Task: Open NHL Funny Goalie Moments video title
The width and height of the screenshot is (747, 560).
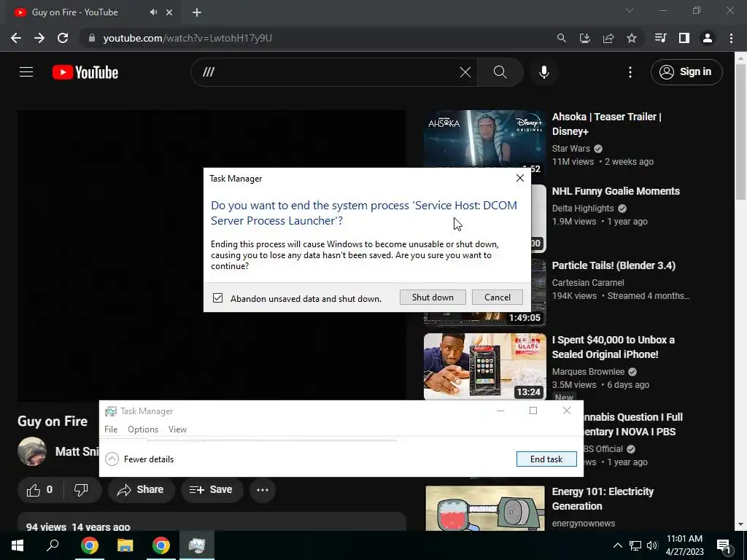Action: 616,192
